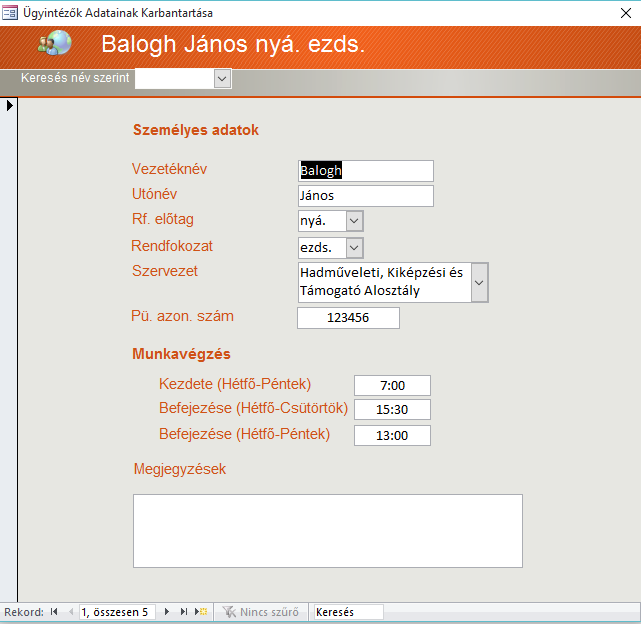Expand the Rf. előtag combo box
Screen dimensions: 641x624
point(354,221)
